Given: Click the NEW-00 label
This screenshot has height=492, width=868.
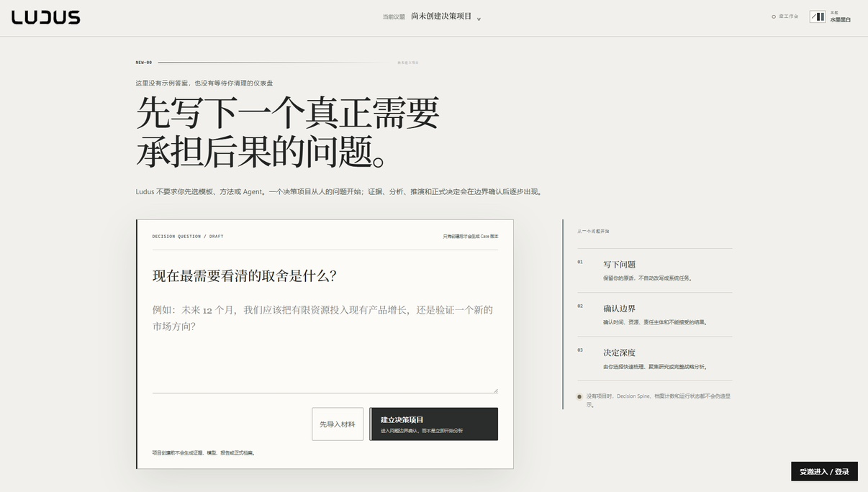Looking at the screenshot, I should 143,63.
